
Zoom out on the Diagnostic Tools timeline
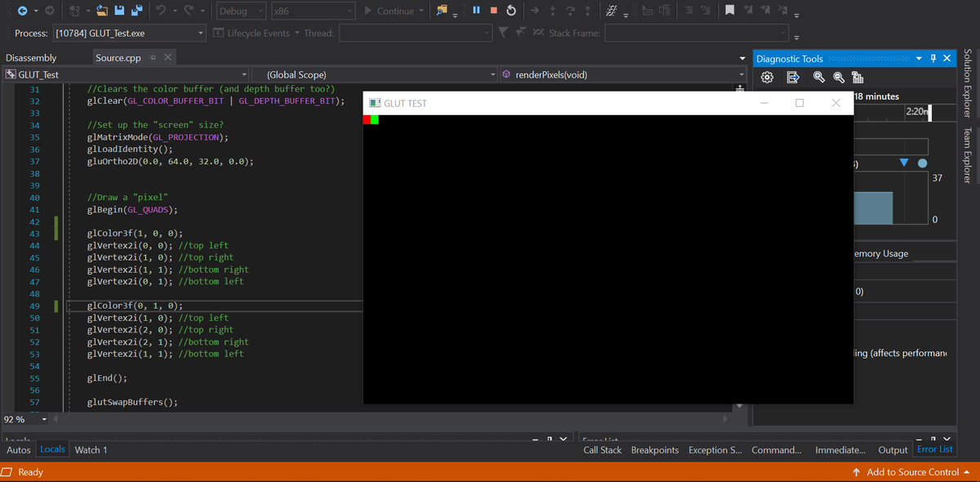coord(839,78)
